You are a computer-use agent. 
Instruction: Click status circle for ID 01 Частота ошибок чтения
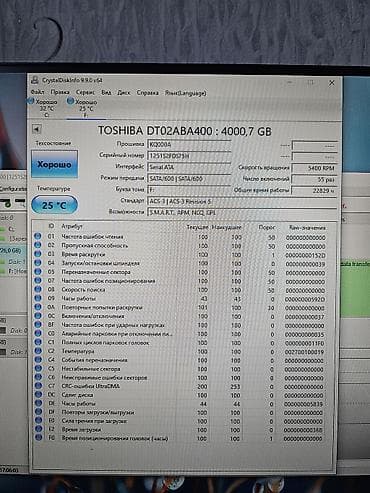(x=38, y=236)
